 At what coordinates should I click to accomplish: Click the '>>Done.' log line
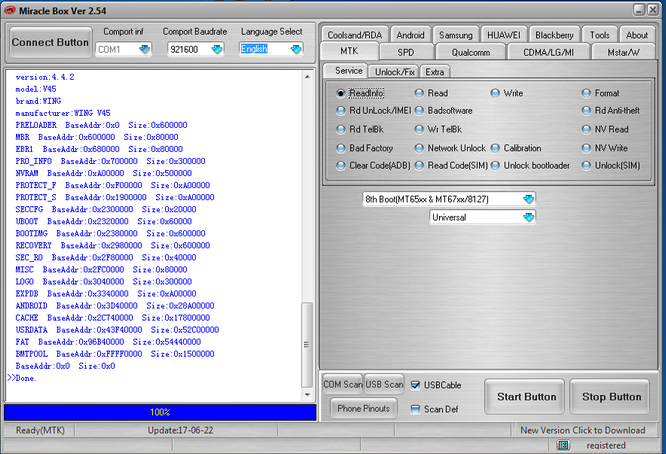click(x=22, y=378)
